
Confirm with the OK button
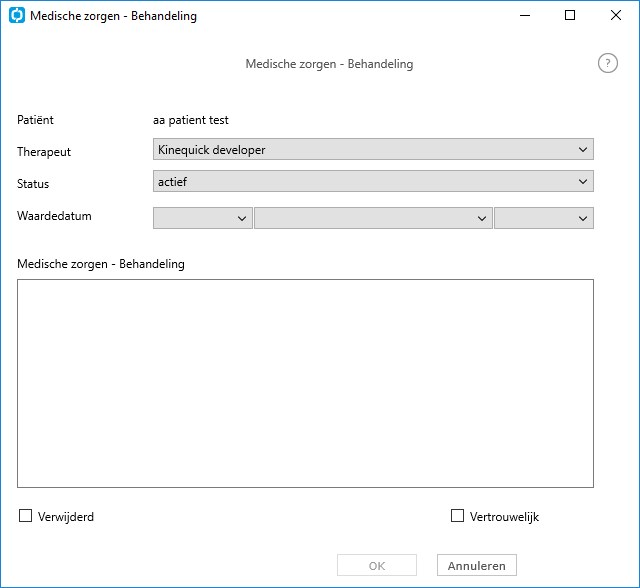tap(377, 565)
